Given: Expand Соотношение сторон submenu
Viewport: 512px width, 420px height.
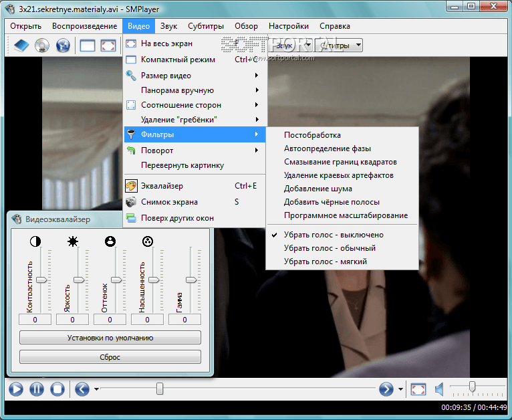Looking at the screenshot, I should (x=195, y=105).
